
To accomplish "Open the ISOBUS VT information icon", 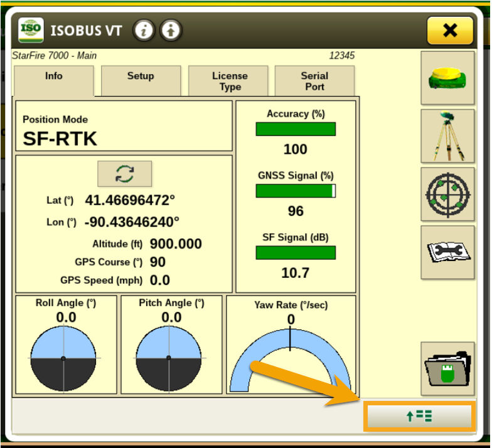I will [x=144, y=30].
